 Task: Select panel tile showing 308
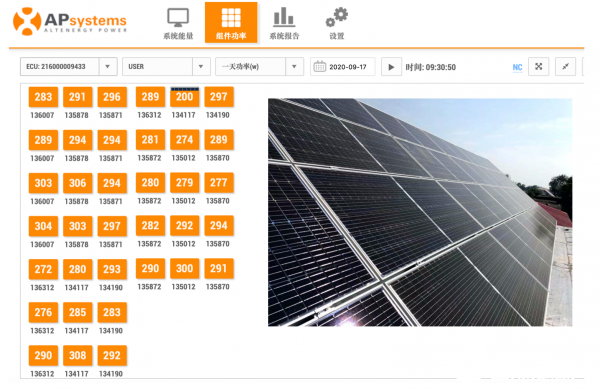coord(78,355)
